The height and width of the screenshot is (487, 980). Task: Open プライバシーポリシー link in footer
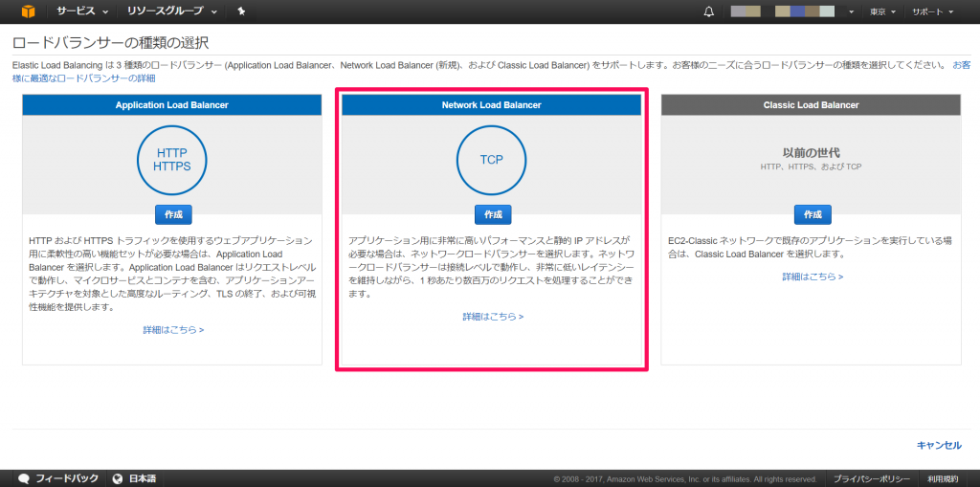click(x=871, y=479)
